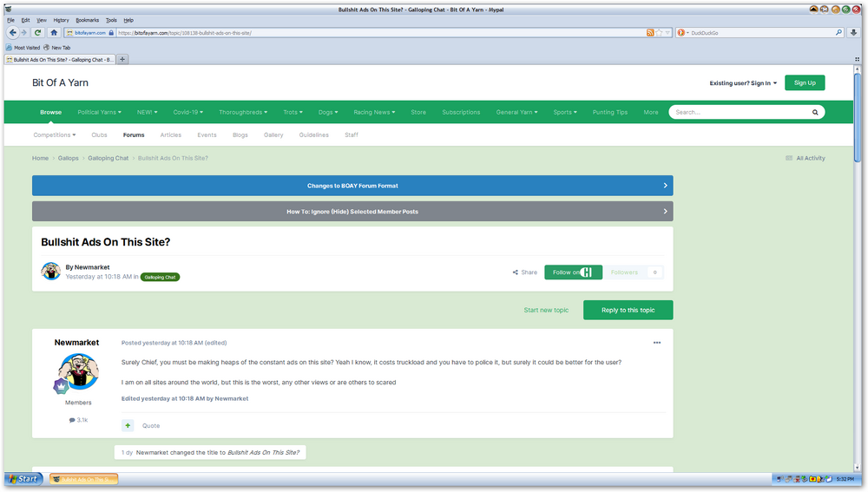868x492 pixels.
Task: Open the Existing user Sign In dropdown
Action: tap(743, 83)
